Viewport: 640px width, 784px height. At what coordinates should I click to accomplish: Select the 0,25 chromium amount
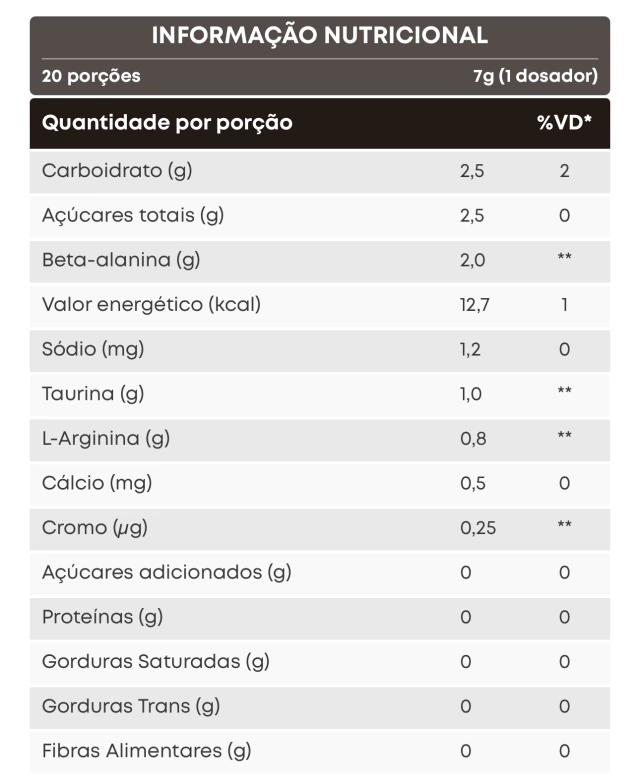477,527
